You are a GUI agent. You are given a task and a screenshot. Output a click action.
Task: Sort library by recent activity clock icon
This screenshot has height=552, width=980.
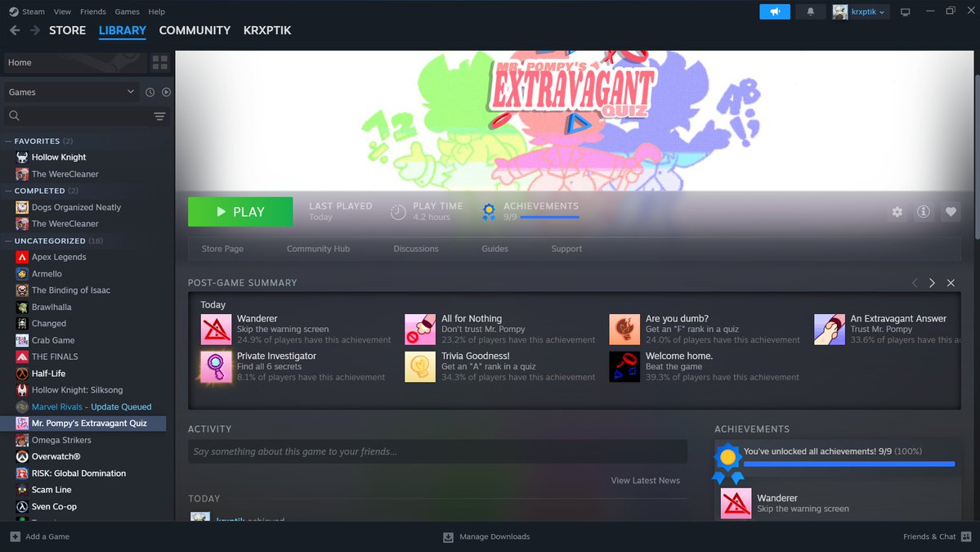click(x=150, y=92)
